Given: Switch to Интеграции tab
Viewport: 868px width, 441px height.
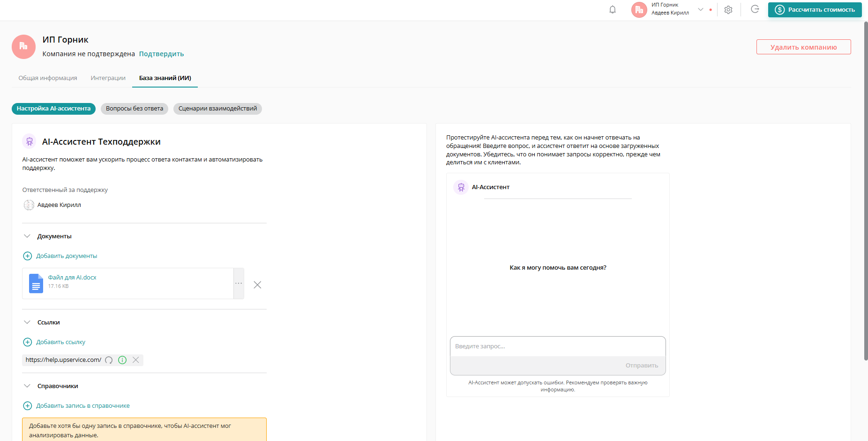Looking at the screenshot, I should (x=108, y=78).
